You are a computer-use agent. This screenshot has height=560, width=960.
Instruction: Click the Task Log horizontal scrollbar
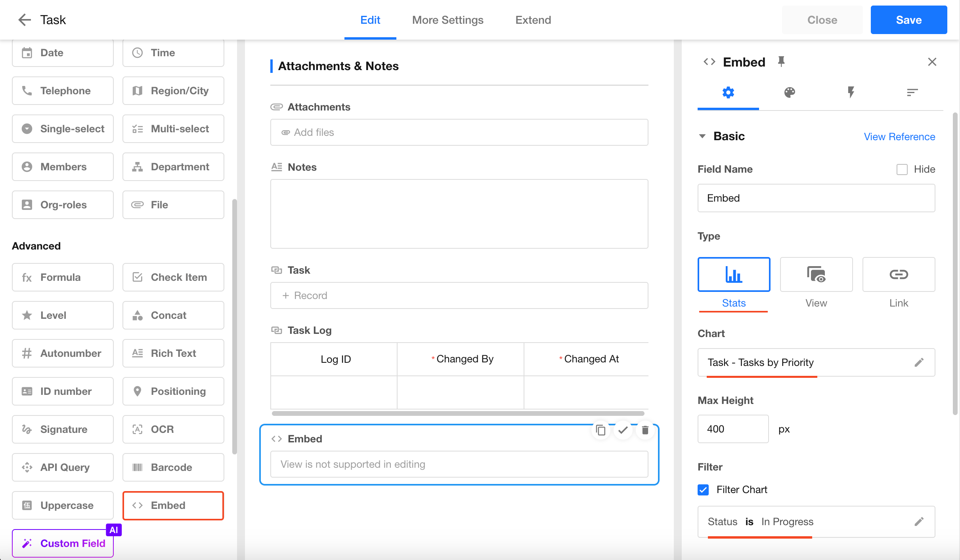(458, 413)
